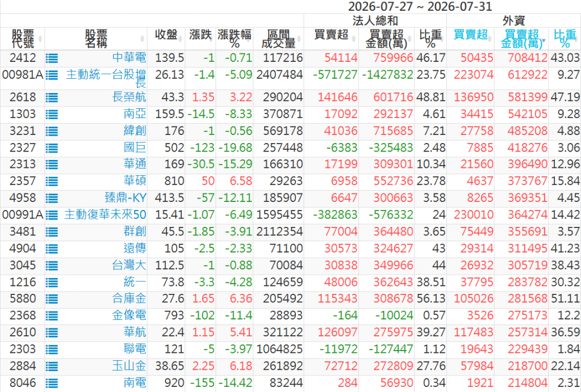This screenshot has width=581, height=392.
Task: Open list icon for 2327 國巨
Action: point(52,149)
